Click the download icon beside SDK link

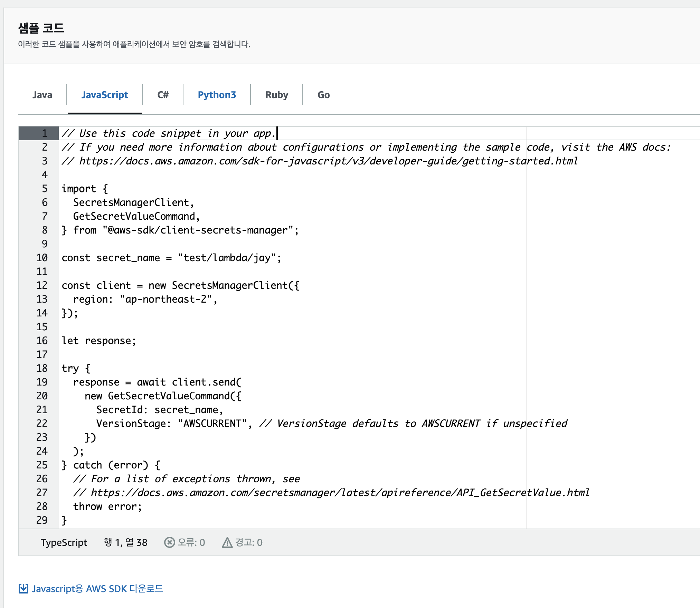click(x=23, y=588)
